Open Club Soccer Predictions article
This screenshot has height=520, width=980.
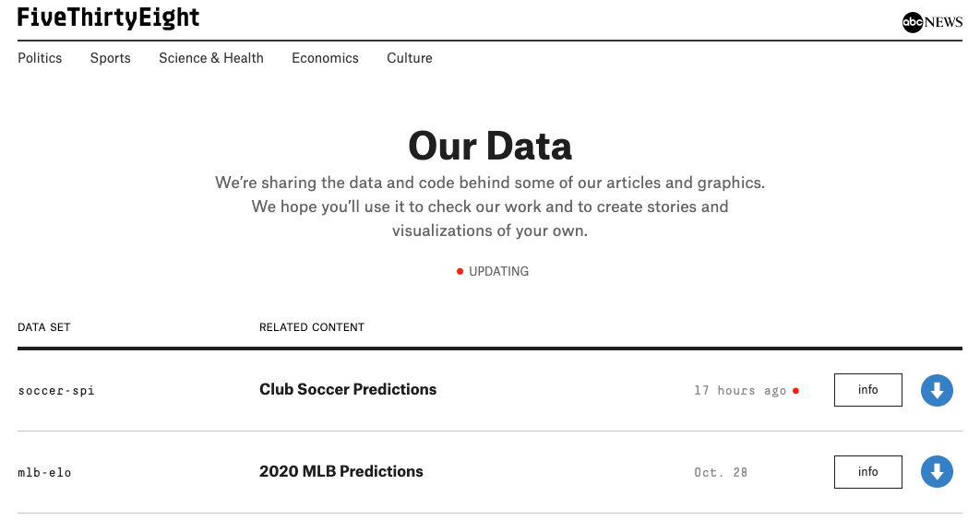pos(348,389)
